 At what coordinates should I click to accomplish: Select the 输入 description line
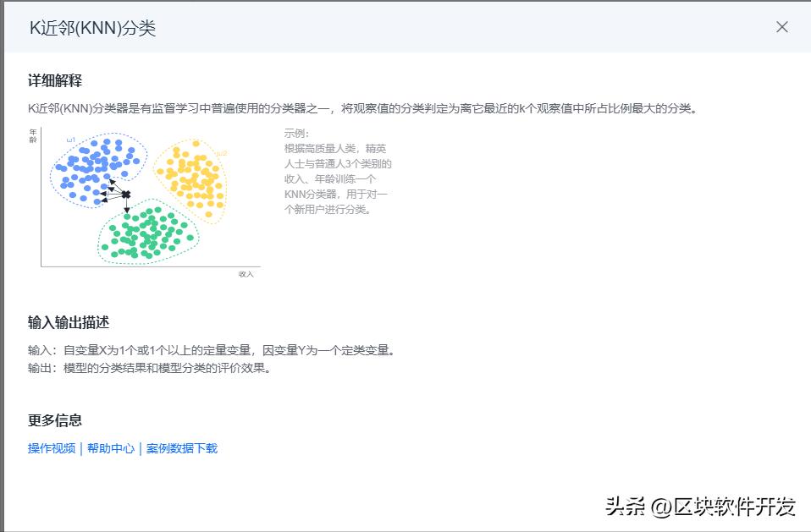pyautogui.click(x=212, y=348)
